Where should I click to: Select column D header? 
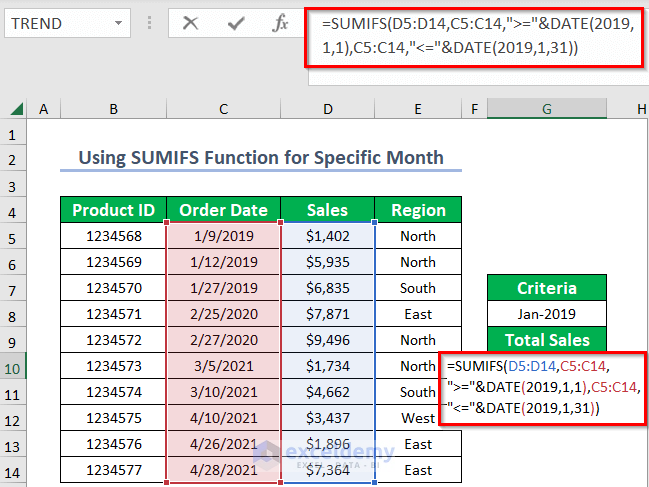(328, 108)
